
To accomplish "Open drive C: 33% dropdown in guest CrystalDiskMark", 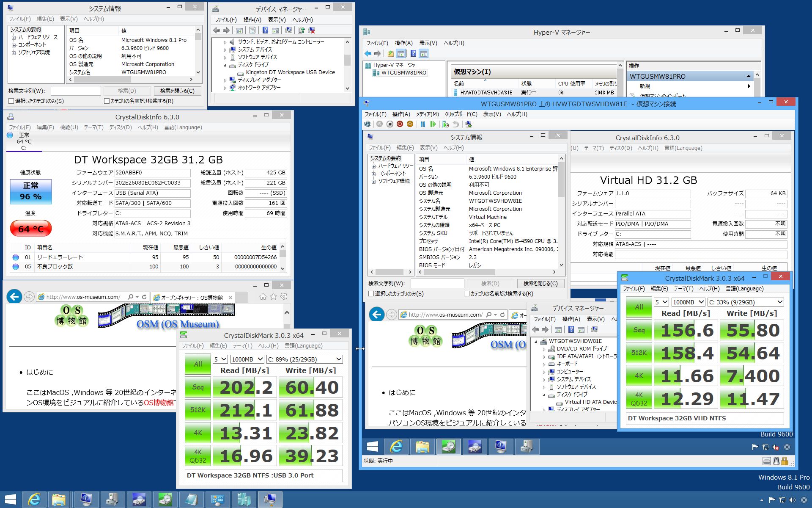I will point(746,302).
